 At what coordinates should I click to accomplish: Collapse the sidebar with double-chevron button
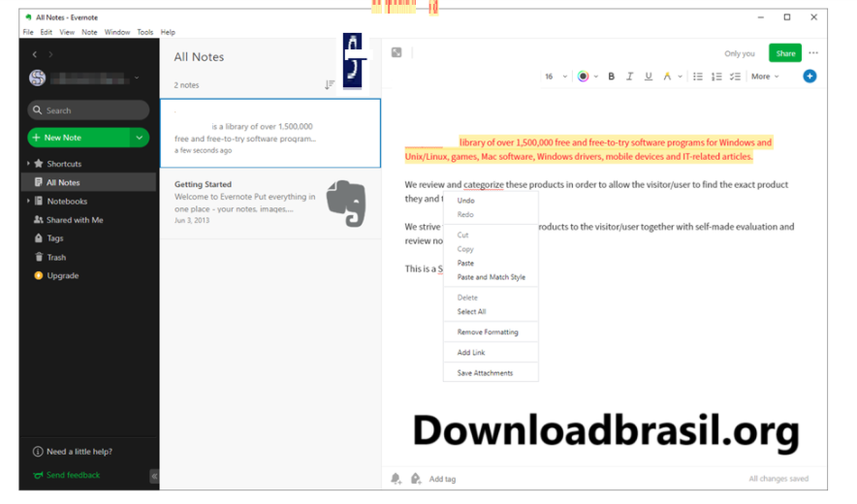point(154,476)
